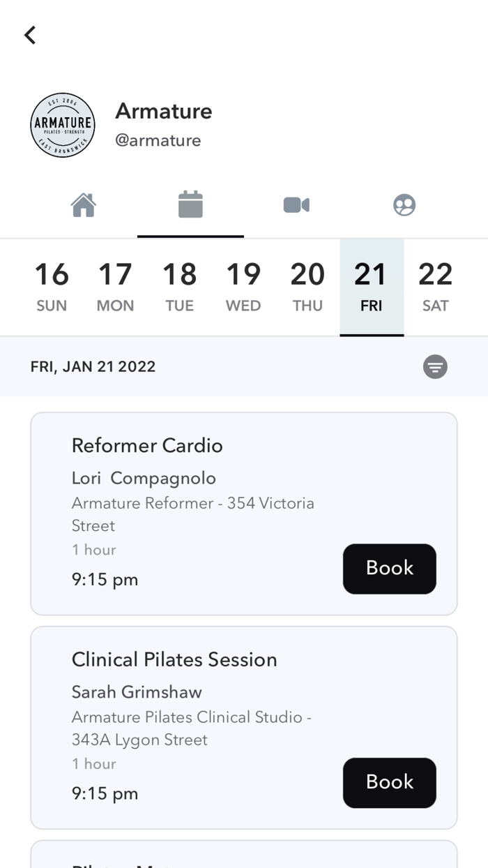The height and width of the screenshot is (868, 488).
Task: Book the Clinical Pilates Session
Action: 389,783
